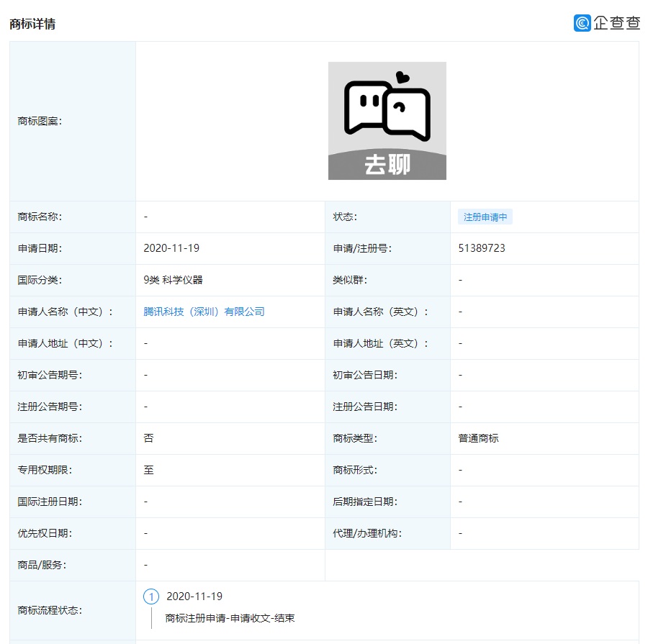The image size is (648, 644).
Task: Open the 腾讯科技（深圳）有限公司 applicant link
Action: [x=204, y=312]
